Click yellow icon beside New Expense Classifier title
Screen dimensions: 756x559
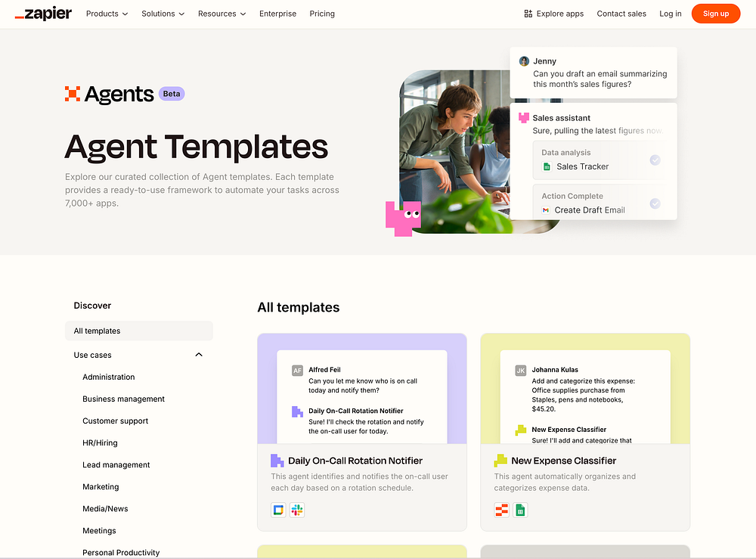500,461
